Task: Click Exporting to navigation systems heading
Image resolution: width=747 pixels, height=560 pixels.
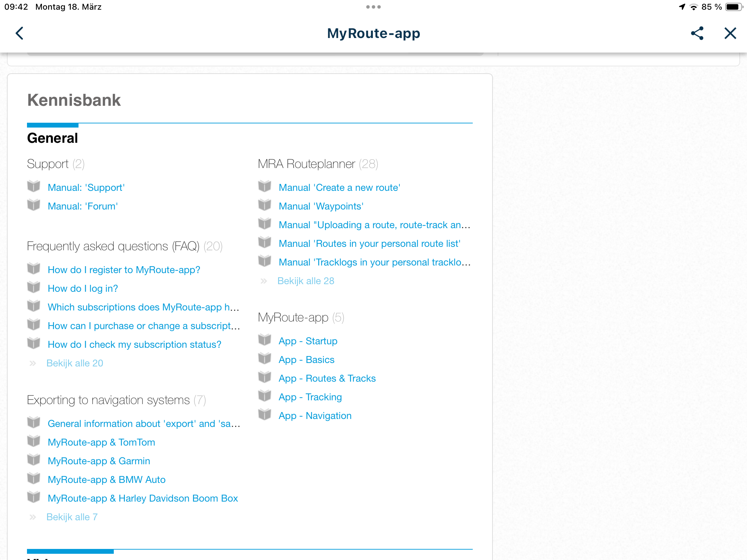Action: click(x=117, y=400)
